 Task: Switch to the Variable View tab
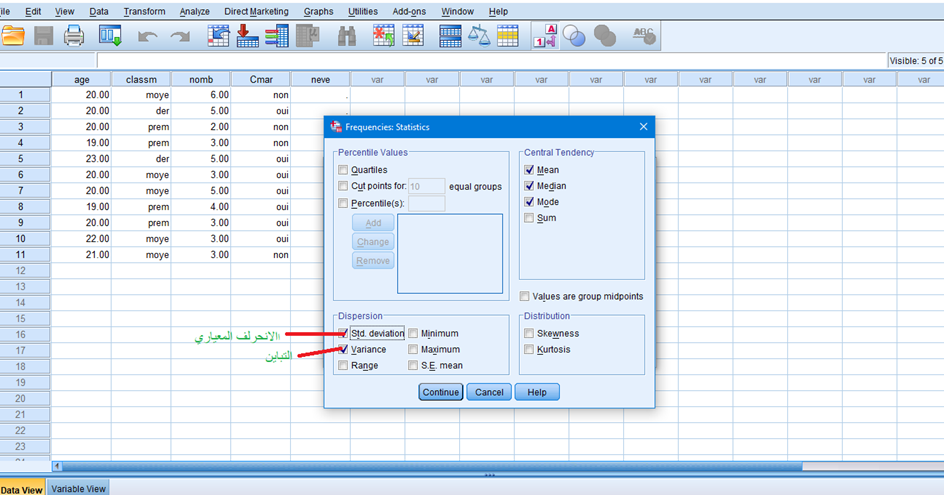79,489
